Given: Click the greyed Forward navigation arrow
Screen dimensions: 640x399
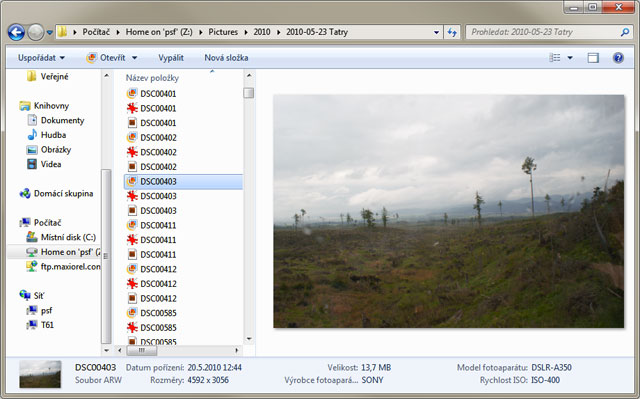Looking at the screenshot, I should [36, 32].
